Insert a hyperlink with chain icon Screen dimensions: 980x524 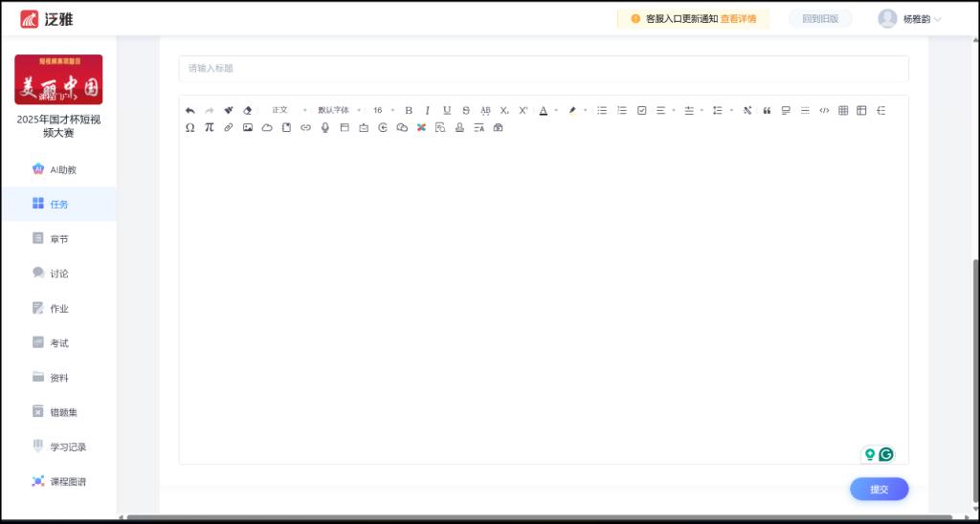click(305, 127)
